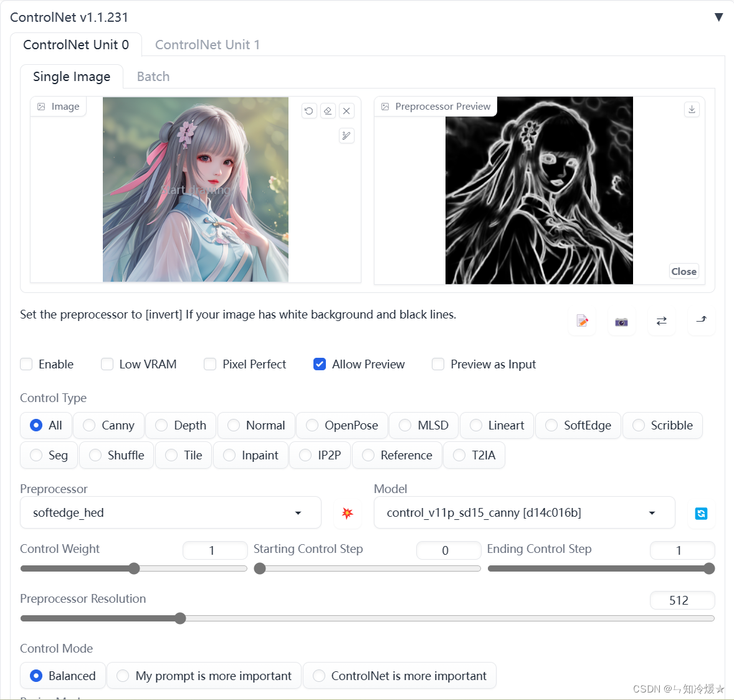The height and width of the screenshot is (700, 734).
Task: Download the preprocessor preview image
Action: tap(692, 109)
